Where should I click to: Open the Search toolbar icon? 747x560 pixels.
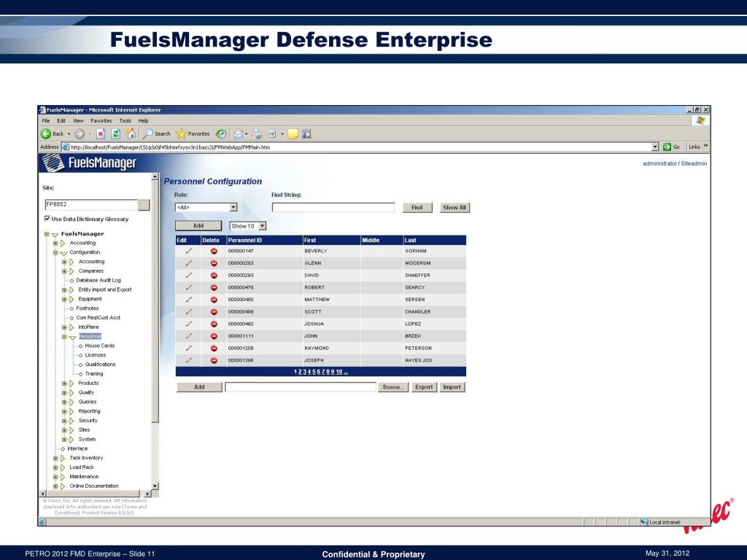(148, 134)
